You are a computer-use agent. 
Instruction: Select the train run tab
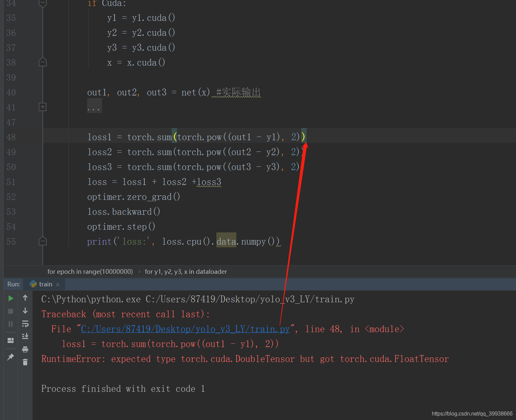[x=45, y=284]
